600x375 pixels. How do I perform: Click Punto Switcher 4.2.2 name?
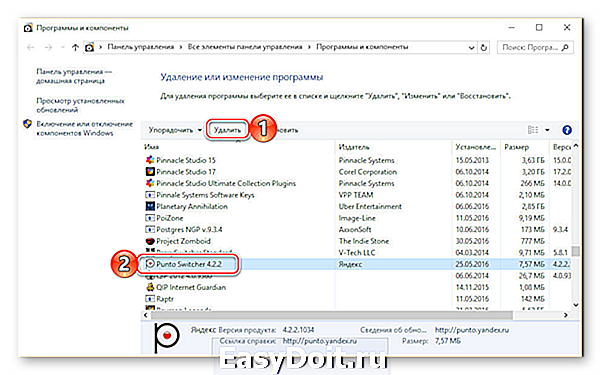pyautogui.click(x=189, y=264)
